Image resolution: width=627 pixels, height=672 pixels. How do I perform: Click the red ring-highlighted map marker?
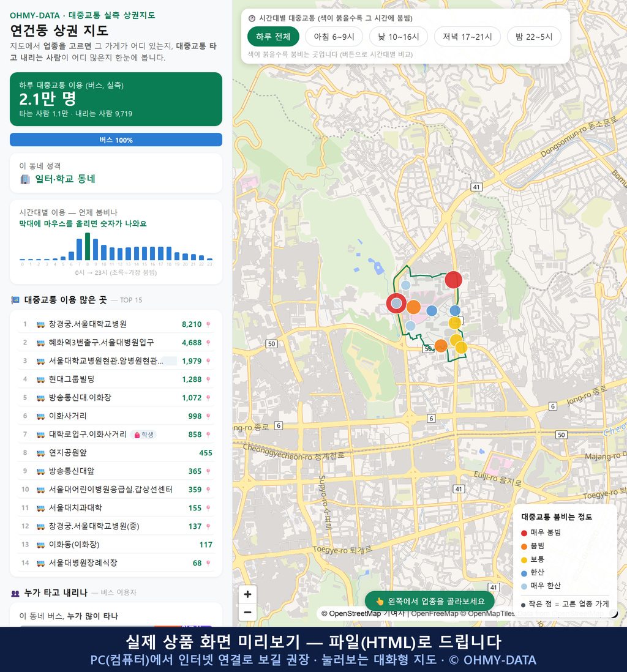(x=396, y=304)
